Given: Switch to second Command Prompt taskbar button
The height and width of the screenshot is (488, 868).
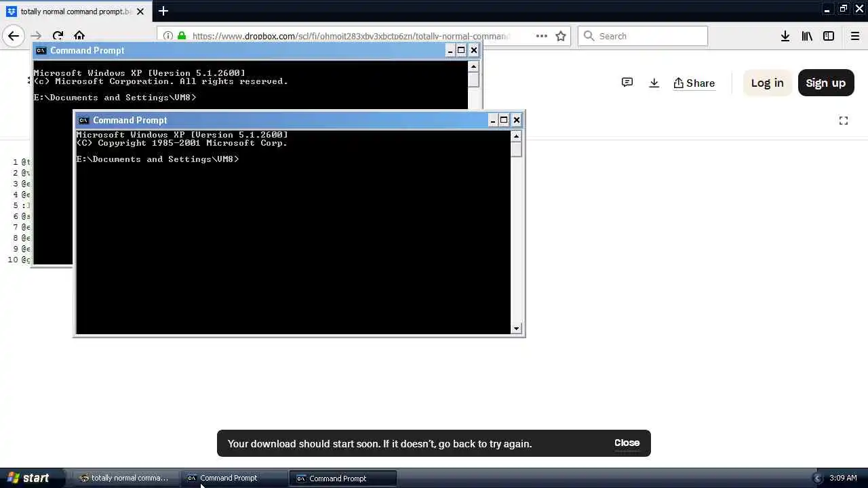Looking at the screenshot, I should 344,478.
